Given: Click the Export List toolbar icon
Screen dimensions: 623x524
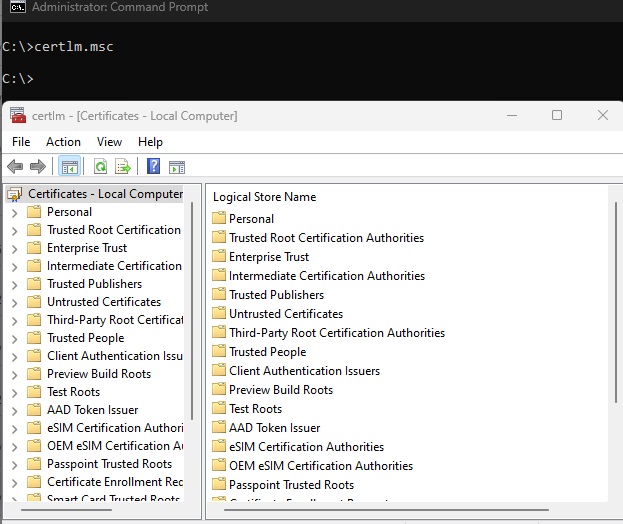Looking at the screenshot, I should 123,166.
